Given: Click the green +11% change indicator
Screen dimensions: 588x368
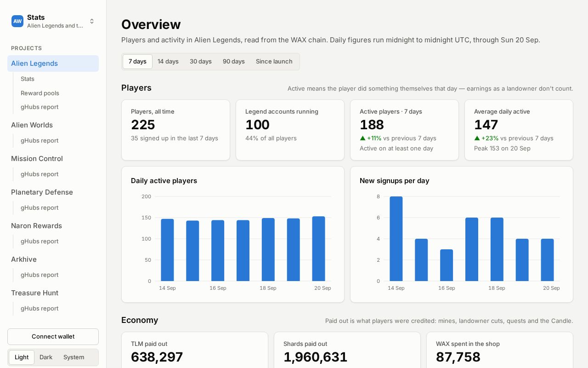Looking at the screenshot, I should click(371, 138).
